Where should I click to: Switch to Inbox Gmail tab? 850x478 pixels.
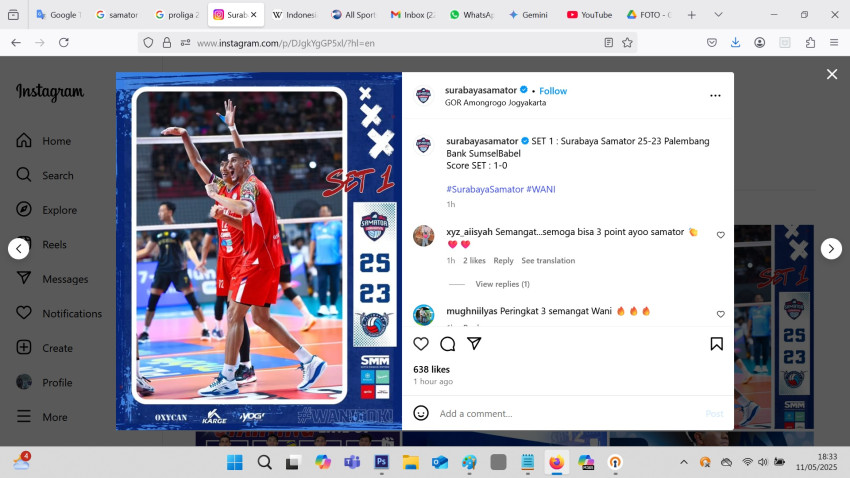[x=413, y=15]
